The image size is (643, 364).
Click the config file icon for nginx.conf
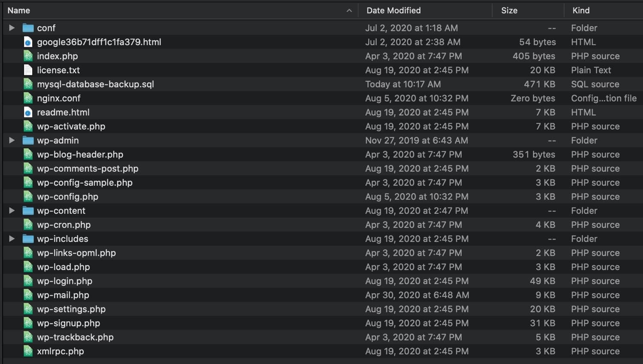pos(28,98)
